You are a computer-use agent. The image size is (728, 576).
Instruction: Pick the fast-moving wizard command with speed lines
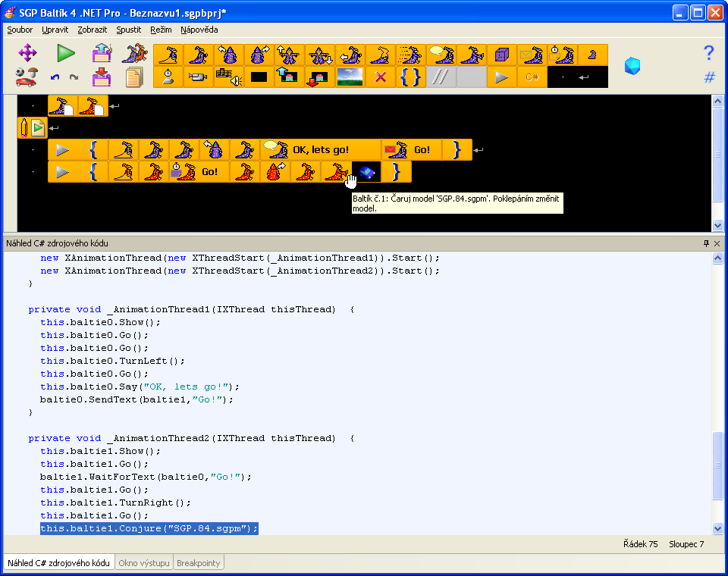(411, 55)
